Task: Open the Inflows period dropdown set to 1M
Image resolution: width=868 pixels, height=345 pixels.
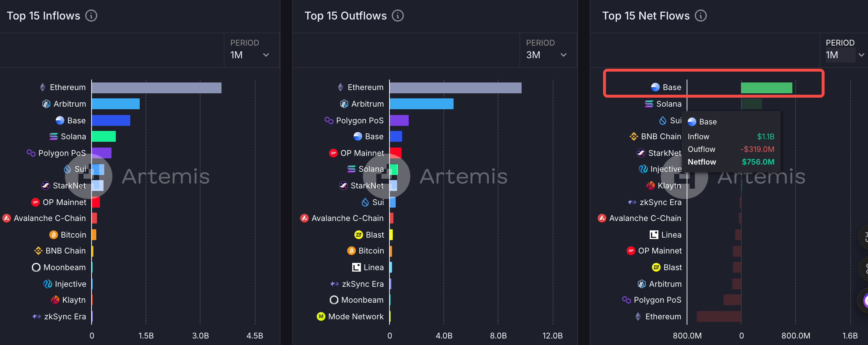Action: pos(250,55)
